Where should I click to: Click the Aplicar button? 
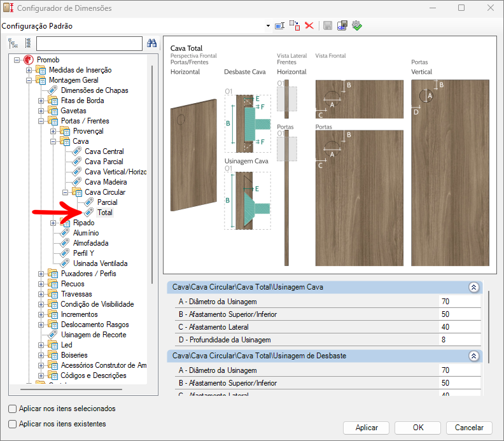[x=367, y=428]
